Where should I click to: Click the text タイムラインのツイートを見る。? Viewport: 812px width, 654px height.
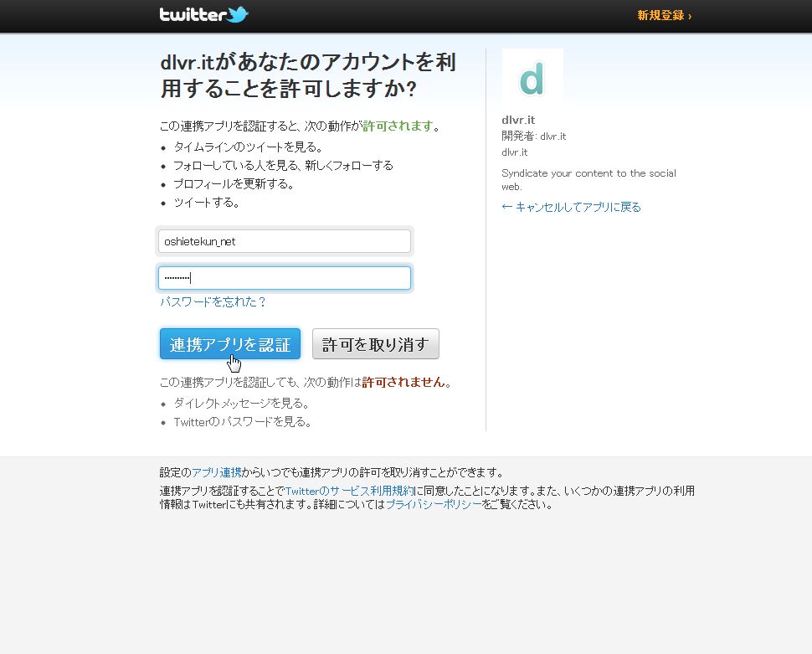[248, 147]
